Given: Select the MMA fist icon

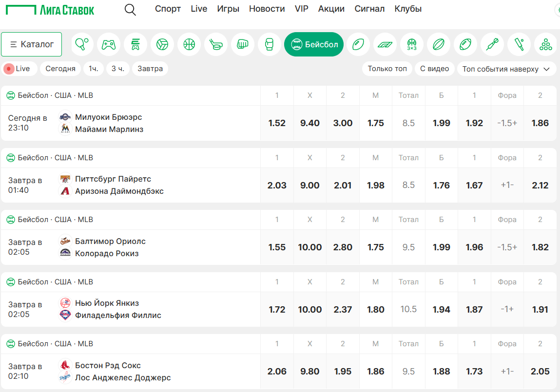Looking at the screenshot, I should pos(243,44).
